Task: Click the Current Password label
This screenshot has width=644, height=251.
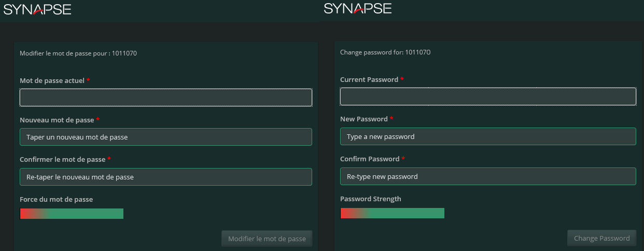Action: [369, 79]
